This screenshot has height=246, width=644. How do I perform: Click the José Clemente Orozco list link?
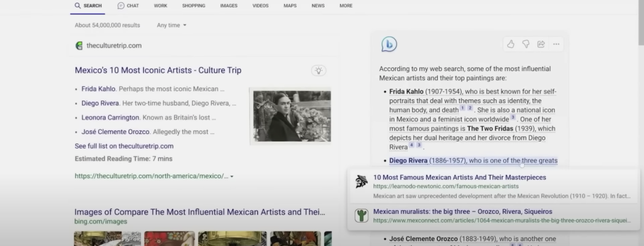pos(116,132)
